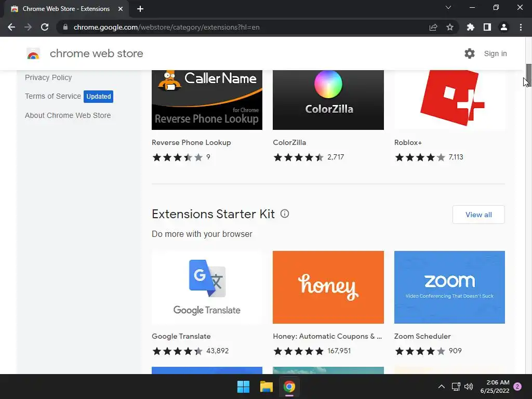Open Chrome's three-dot menu

coord(521,27)
